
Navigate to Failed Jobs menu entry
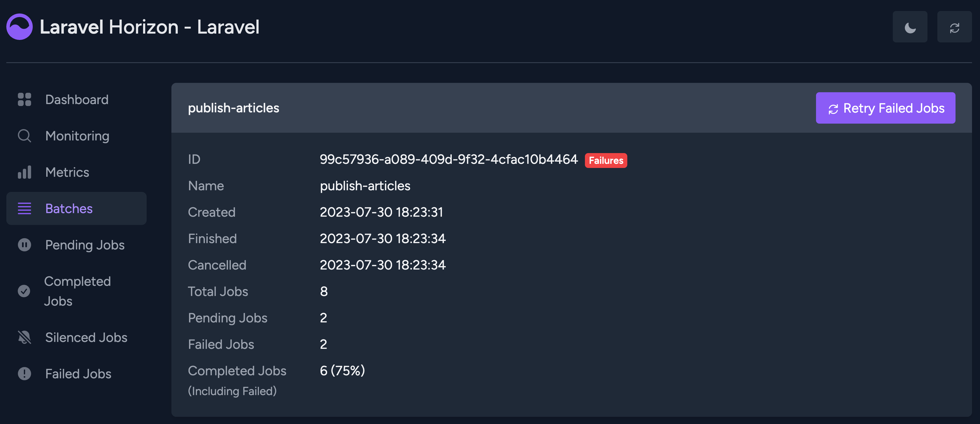(78, 374)
